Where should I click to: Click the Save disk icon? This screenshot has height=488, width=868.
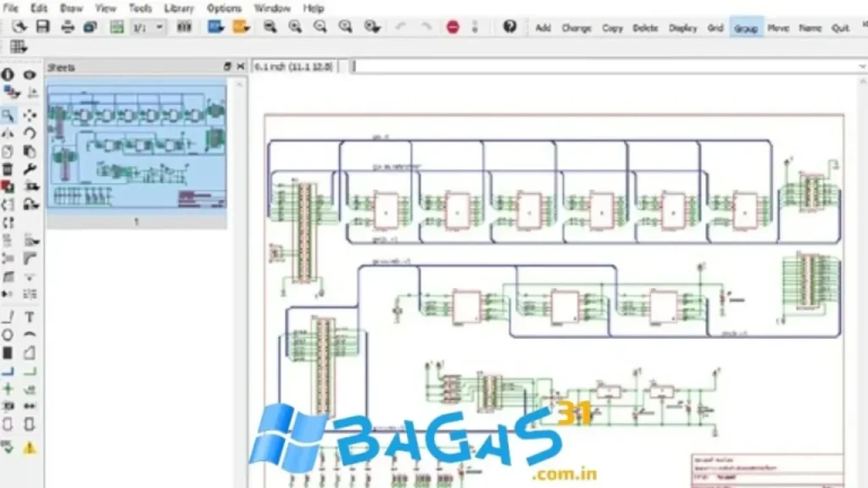[x=42, y=26]
